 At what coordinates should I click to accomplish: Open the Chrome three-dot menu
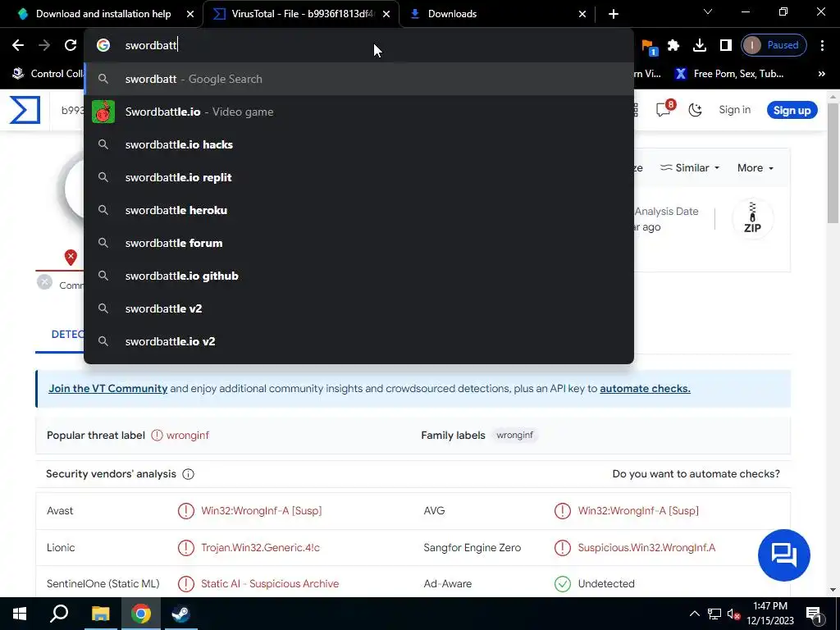click(x=822, y=46)
